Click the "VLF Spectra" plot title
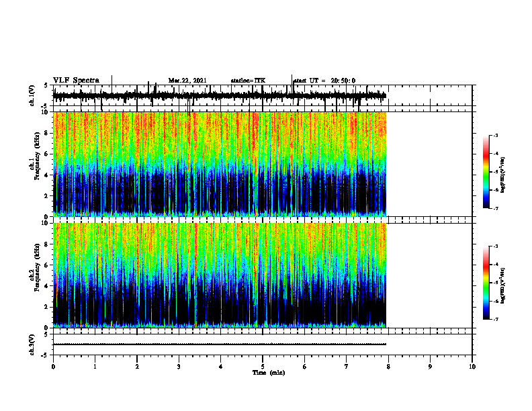Screen dimensions: 532x411 tap(76, 81)
